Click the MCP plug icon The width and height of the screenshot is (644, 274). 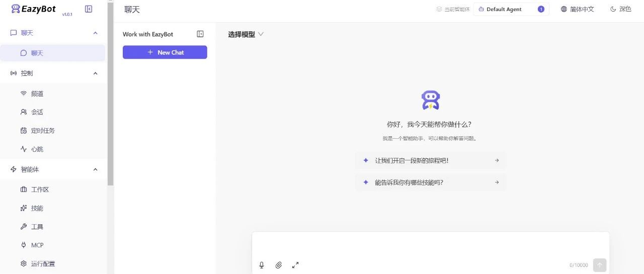click(24, 245)
